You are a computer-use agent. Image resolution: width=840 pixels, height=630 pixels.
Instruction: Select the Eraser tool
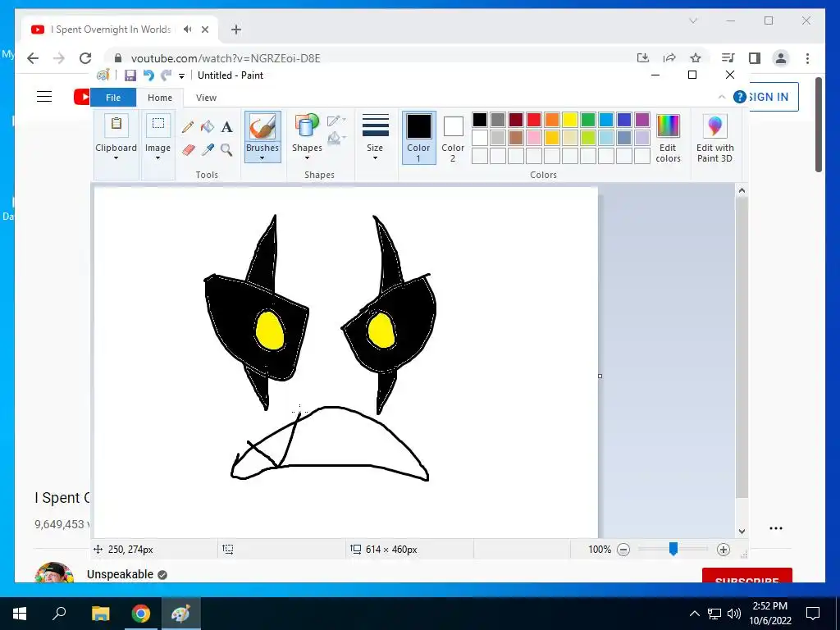click(x=188, y=149)
